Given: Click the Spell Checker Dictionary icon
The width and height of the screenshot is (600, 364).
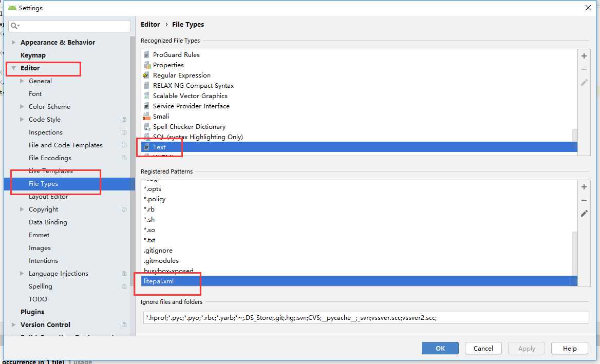Looking at the screenshot, I should (146, 127).
